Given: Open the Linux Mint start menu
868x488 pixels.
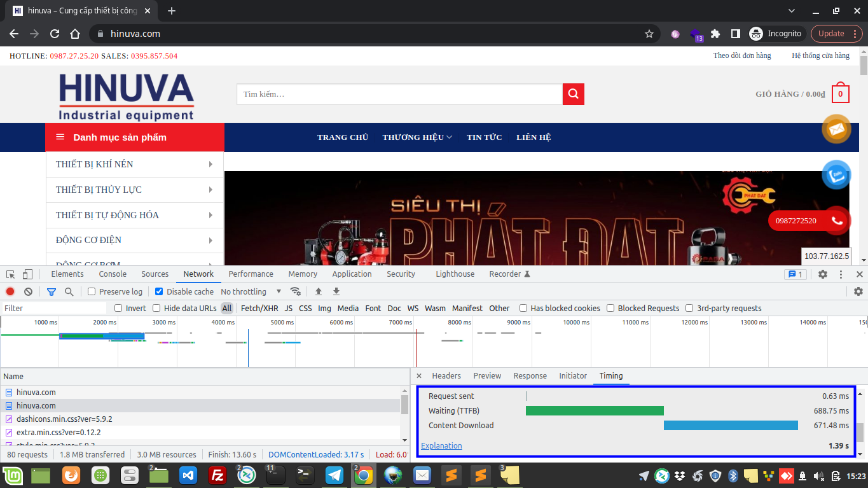Looking at the screenshot, I should pos(11,475).
